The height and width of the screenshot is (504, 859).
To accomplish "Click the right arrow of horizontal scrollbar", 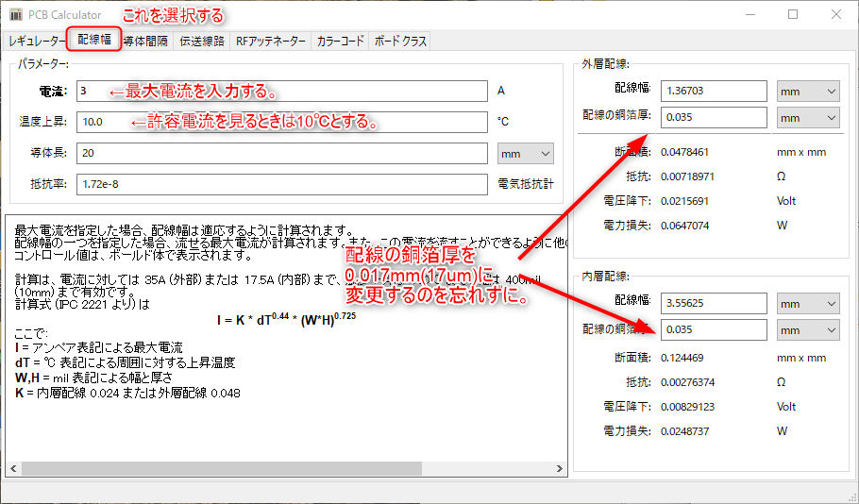I will click(560, 468).
